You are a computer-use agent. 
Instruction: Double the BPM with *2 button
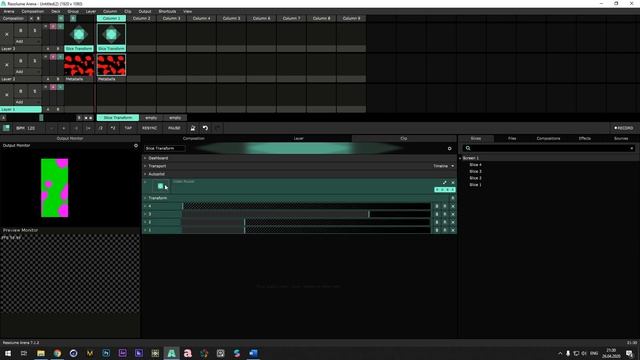113,128
